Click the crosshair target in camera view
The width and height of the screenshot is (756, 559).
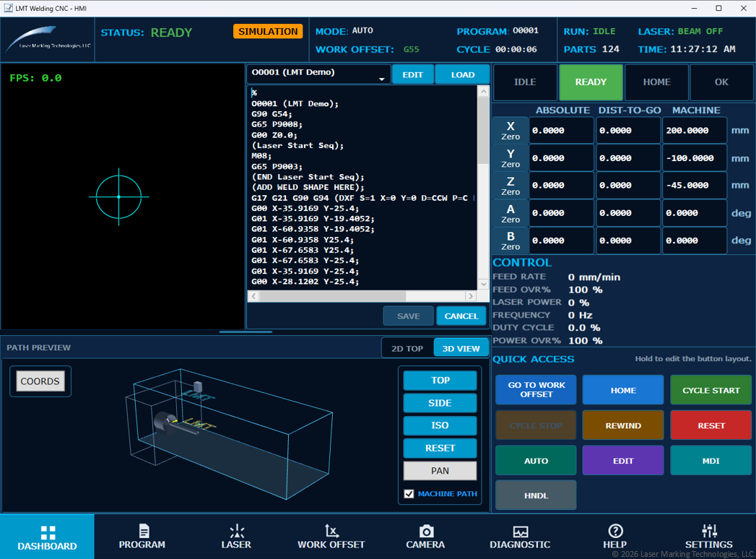pos(118,196)
